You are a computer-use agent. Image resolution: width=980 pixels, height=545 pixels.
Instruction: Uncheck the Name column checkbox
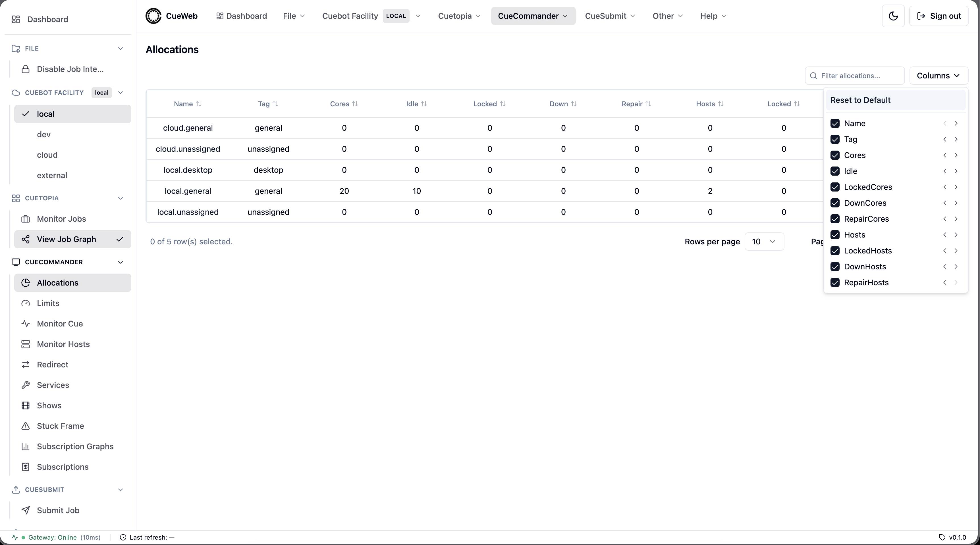click(835, 124)
